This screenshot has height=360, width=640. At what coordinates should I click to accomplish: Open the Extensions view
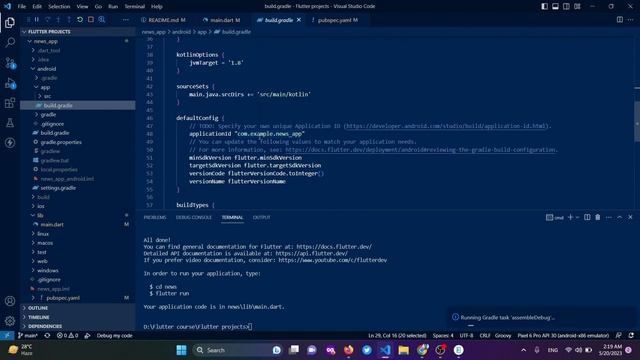10,103
